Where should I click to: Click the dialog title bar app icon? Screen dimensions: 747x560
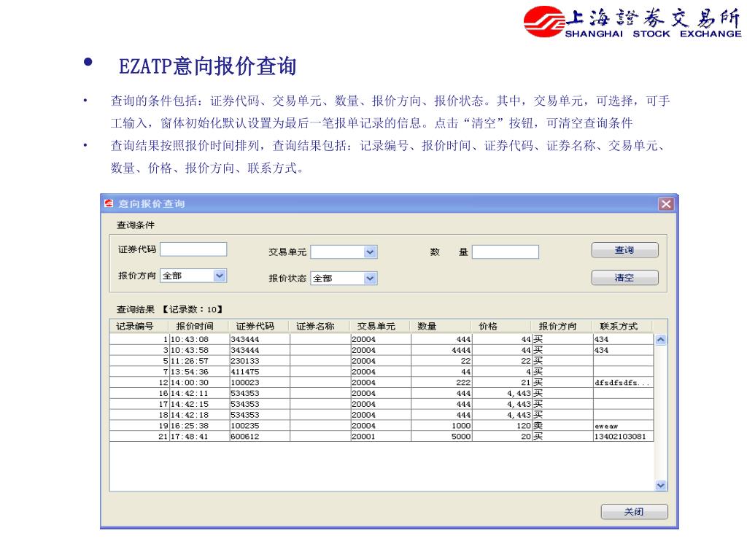point(109,203)
